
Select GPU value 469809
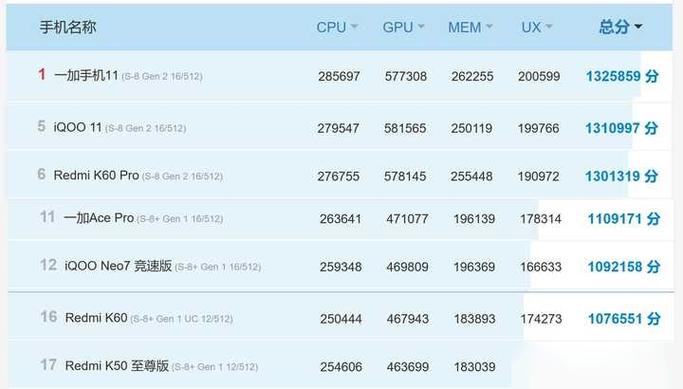[x=407, y=267]
